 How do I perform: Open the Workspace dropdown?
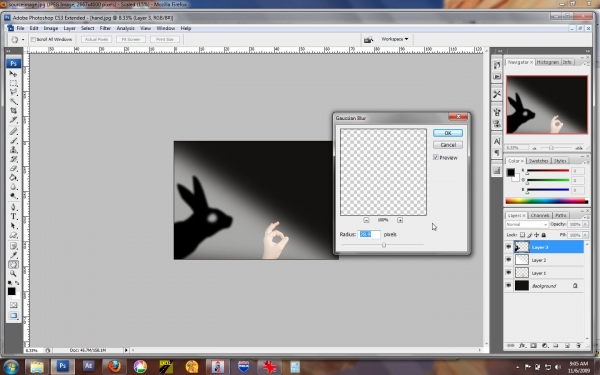coord(395,39)
